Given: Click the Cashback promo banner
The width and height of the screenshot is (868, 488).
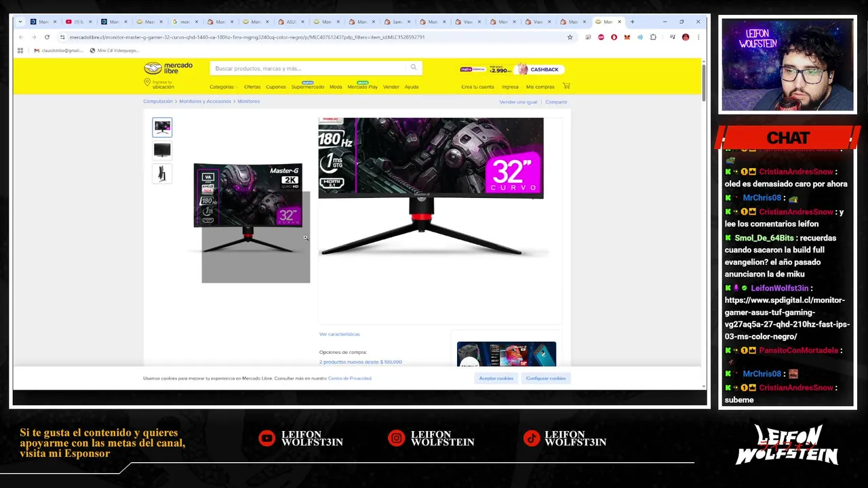Looking at the screenshot, I should pos(539,69).
